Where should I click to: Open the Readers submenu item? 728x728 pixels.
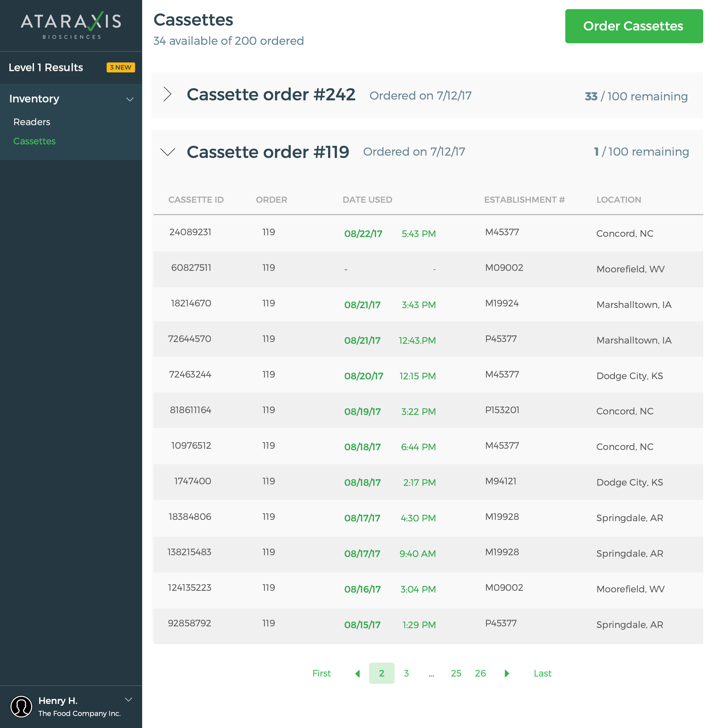tap(32, 122)
